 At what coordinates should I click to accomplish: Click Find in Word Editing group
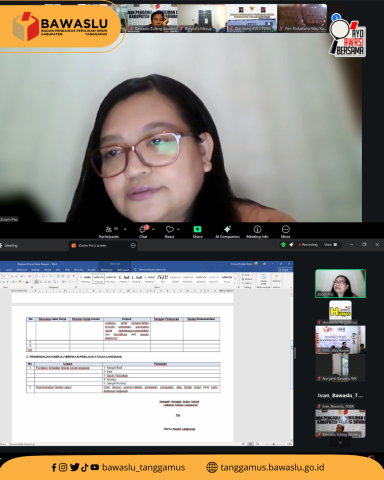coord(246,275)
